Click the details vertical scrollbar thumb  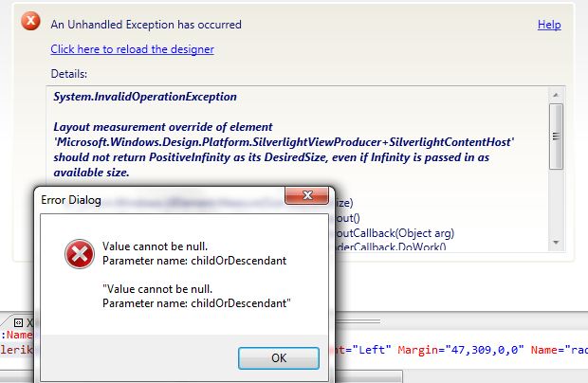click(556, 129)
